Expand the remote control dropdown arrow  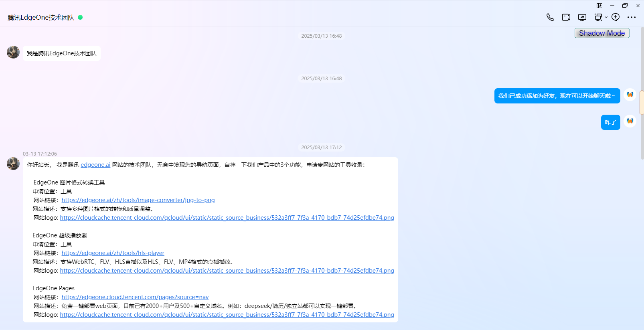tap(606, 17)
